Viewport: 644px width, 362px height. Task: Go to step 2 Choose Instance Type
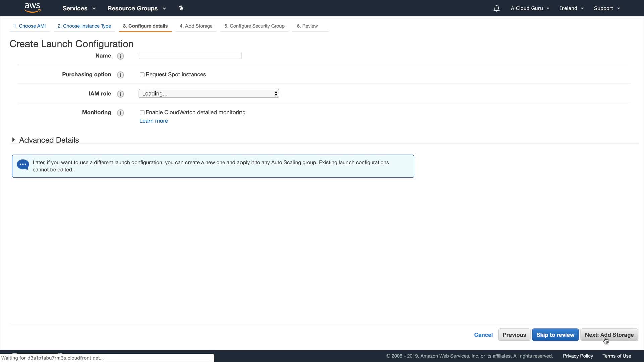pos(84,26)
